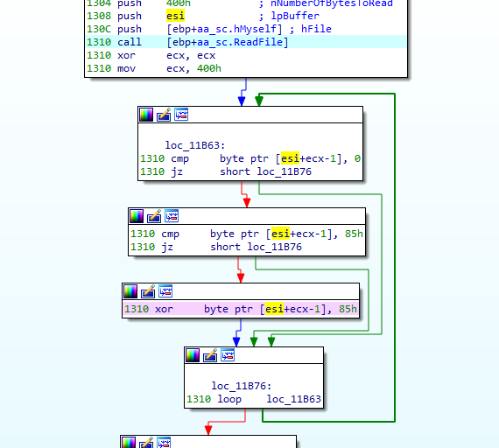The height and width of the screenshot is (448, 499).
Task: Click group-nodes icon on xor block
Action: pyautogui.click(x=165, y=291)
